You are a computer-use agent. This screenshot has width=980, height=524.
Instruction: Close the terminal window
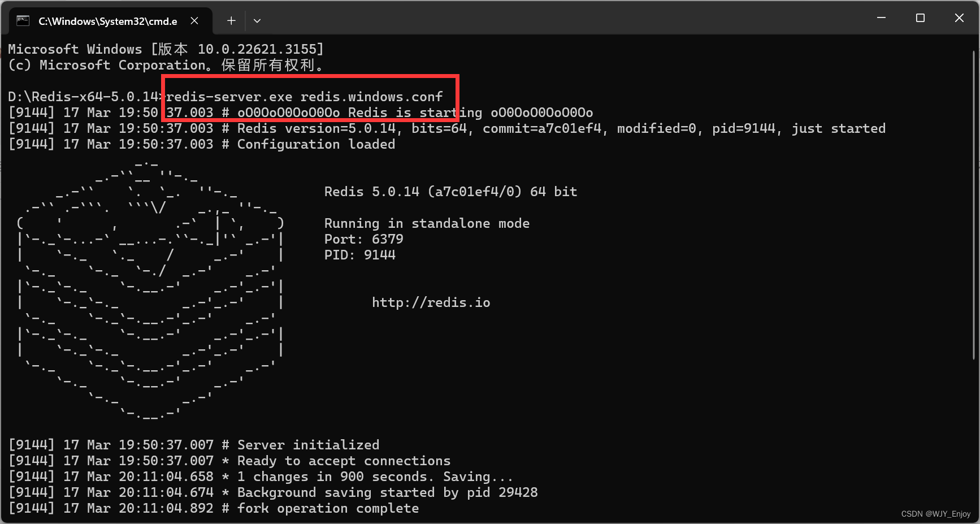tap(959, 18)
